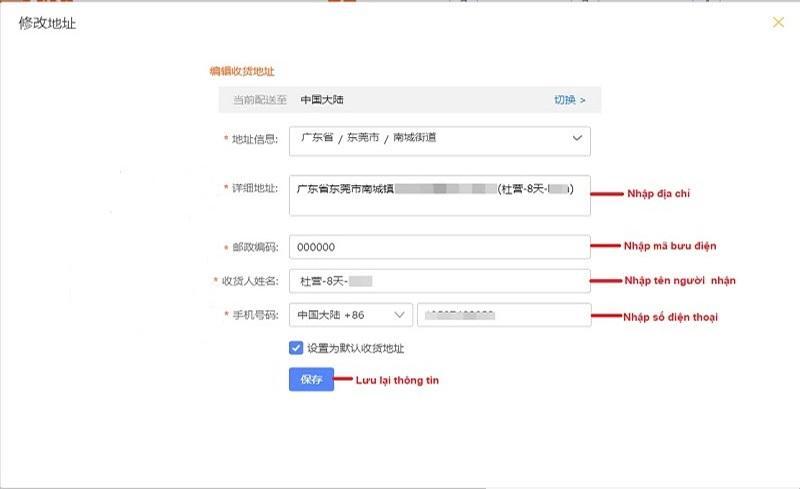This screenshot has height=489, width=800.
Task: Focus the 手机号码 phone number input
Action: [503, 315]
